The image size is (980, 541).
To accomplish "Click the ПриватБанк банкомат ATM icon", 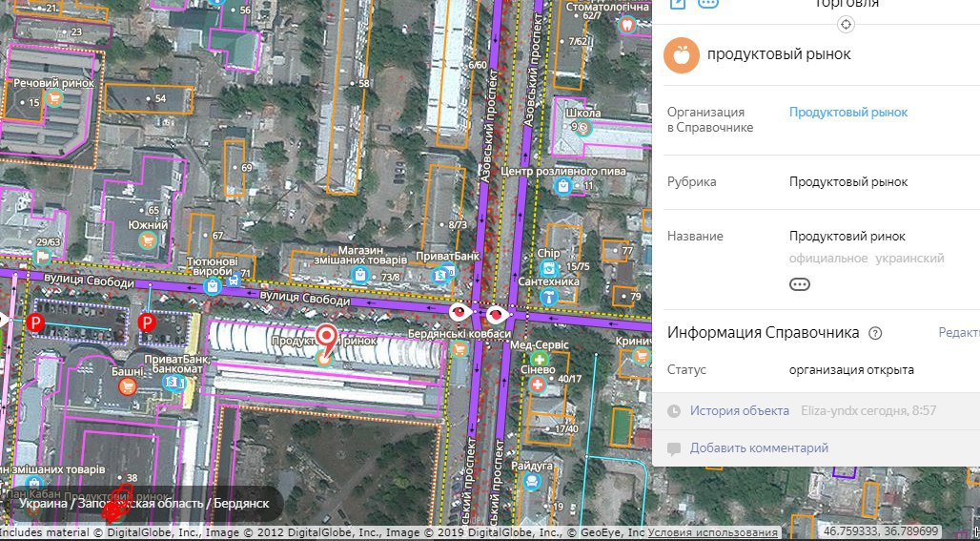I will [x=174, y=383].
